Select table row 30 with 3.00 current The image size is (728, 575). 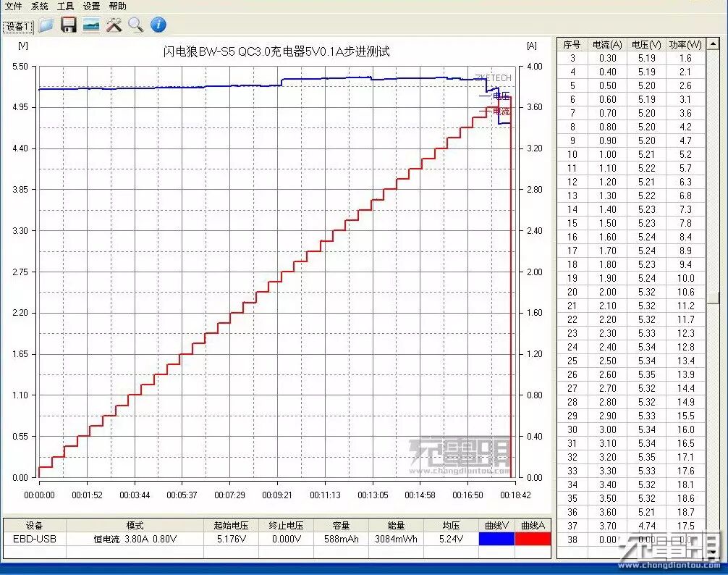click(x=631, y=429)
